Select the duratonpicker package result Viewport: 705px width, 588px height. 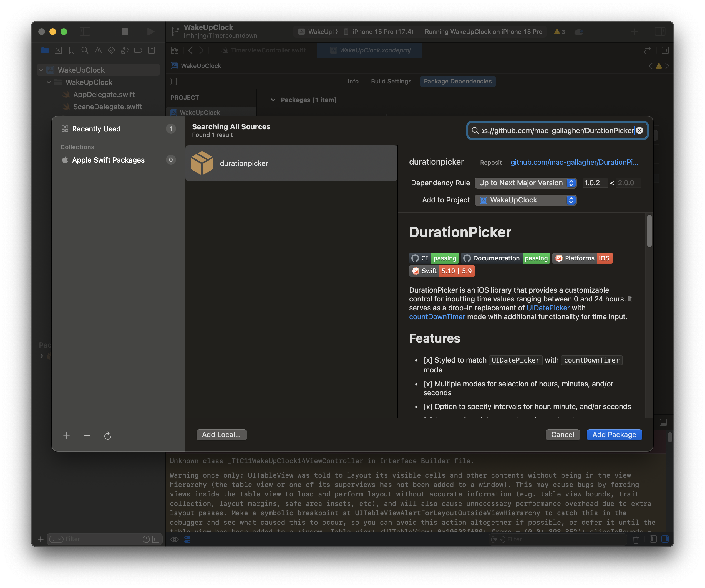[x=291, y=163]
